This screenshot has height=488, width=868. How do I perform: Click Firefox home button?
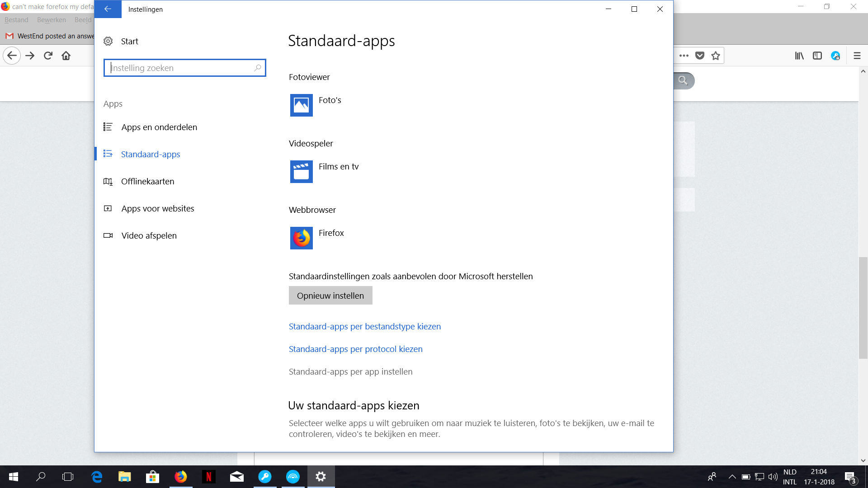coord(66,56)
